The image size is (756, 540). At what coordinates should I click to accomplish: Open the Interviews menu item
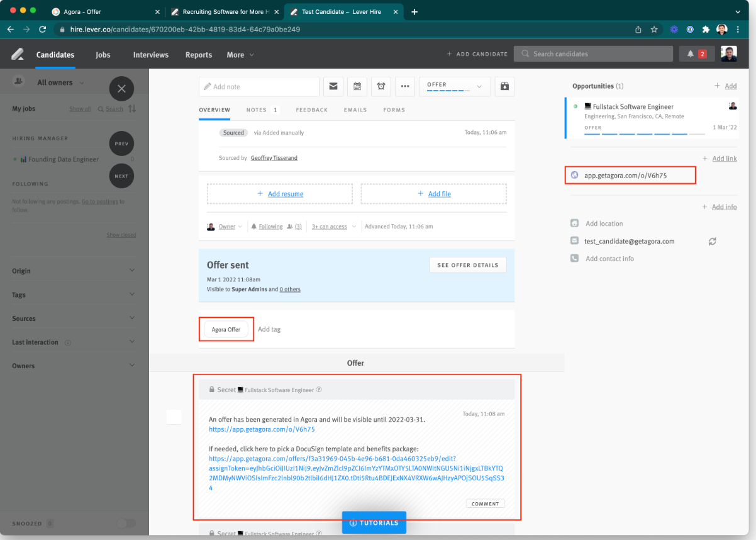coord(150,55)
